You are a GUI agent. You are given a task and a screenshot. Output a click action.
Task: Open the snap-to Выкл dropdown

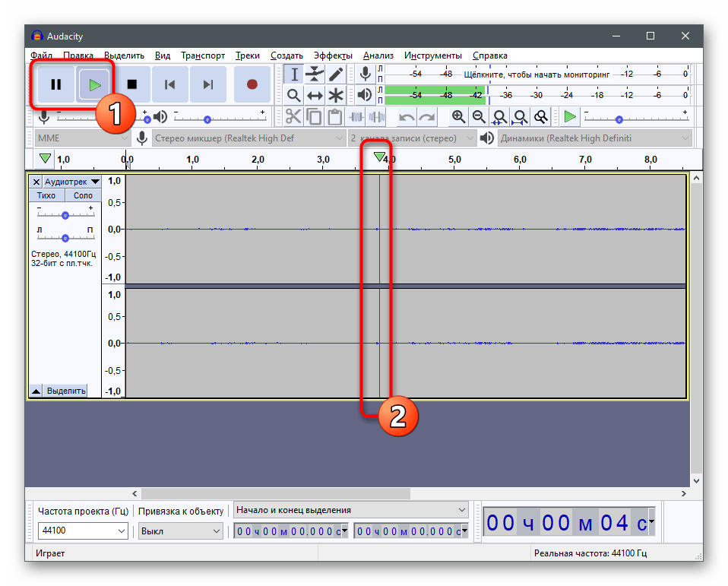point(181,531)
